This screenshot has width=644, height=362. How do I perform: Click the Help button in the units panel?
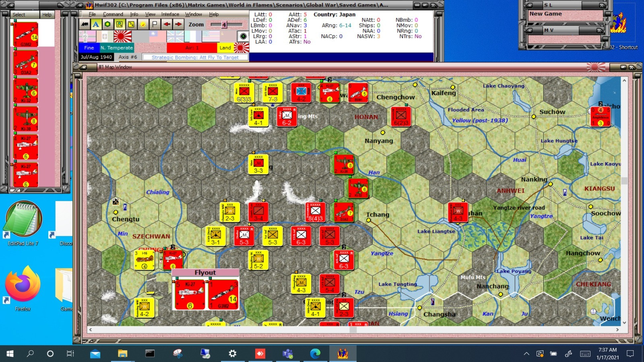47,14
